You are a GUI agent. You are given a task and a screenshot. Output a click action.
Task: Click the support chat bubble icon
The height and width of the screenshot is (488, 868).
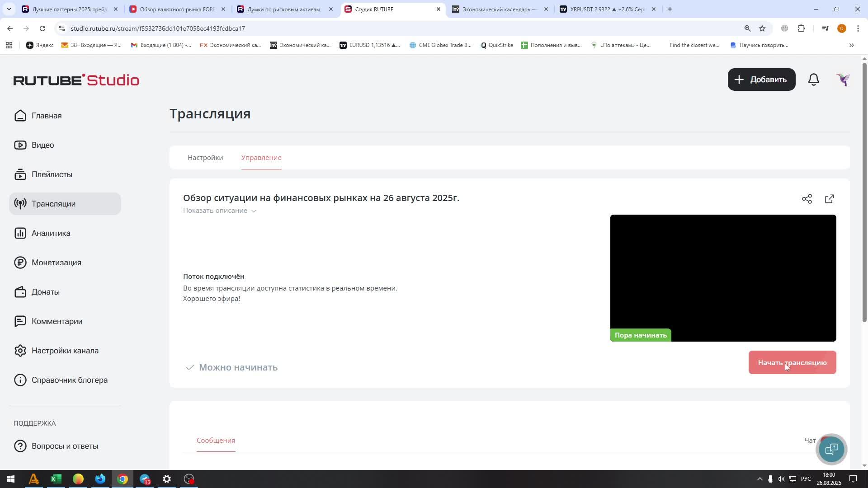(831, 449)
